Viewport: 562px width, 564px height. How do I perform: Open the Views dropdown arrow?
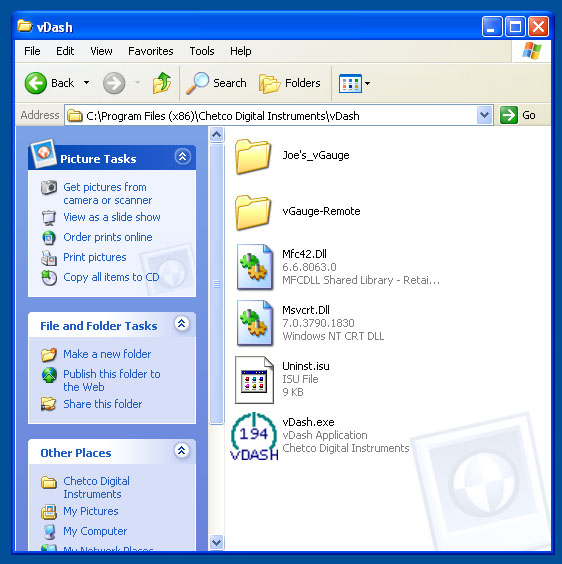tap(367, 83)
